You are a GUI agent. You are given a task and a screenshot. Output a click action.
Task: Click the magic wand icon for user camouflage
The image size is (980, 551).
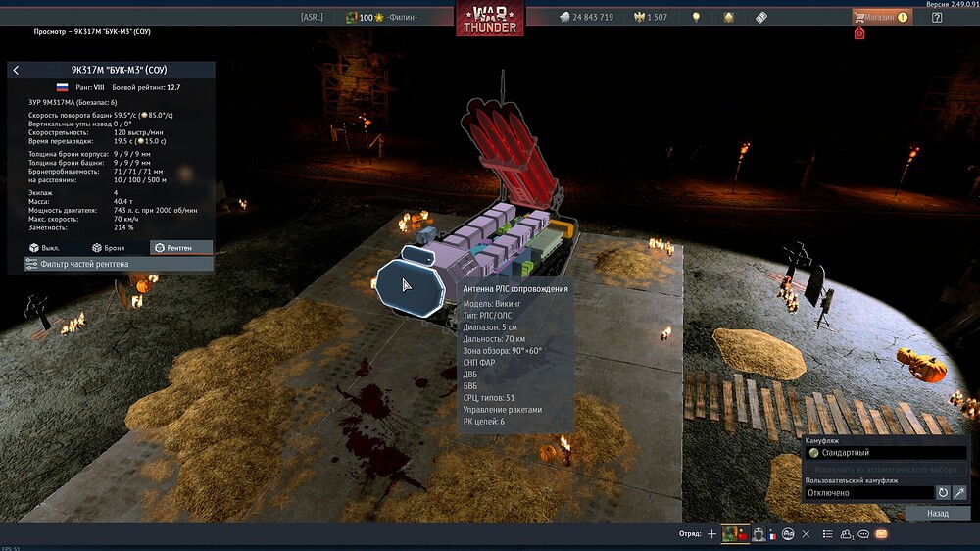pos(959,492)
